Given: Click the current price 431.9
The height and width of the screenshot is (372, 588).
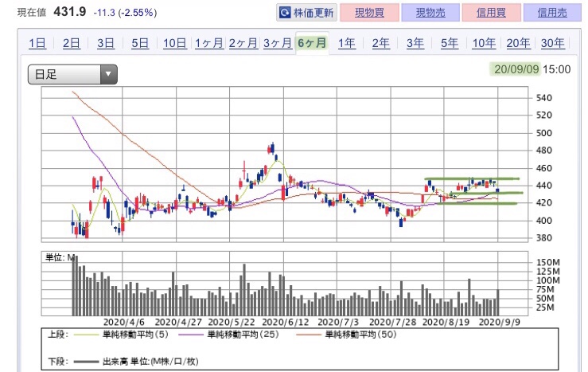Looking at the screenshot, I should point(70,12).
